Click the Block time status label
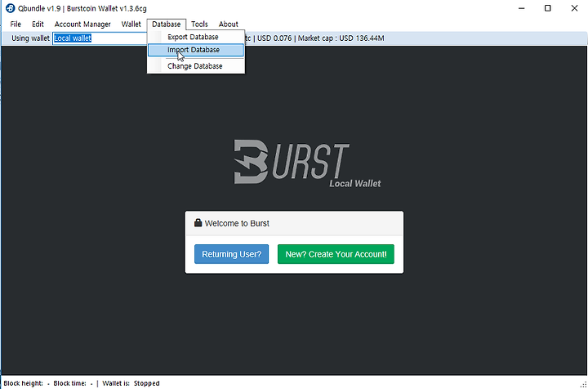588x389 pixels. coord(69,383)
